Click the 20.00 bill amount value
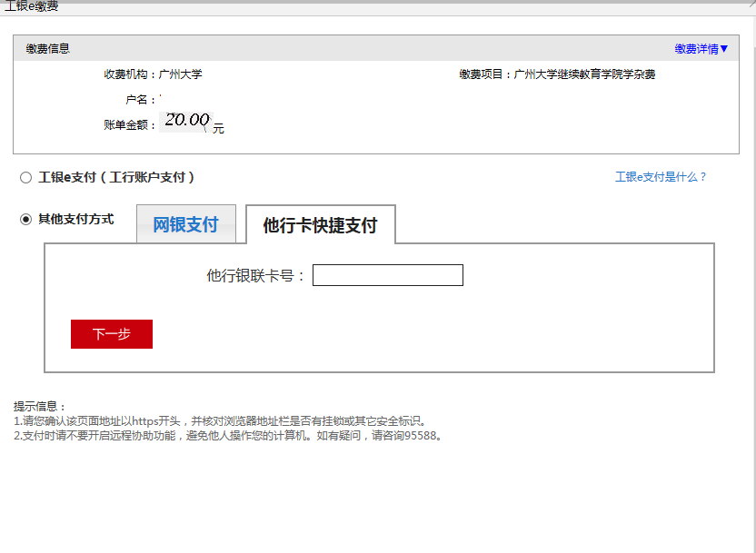The image size is (756, 553). (x=187, y=120)
